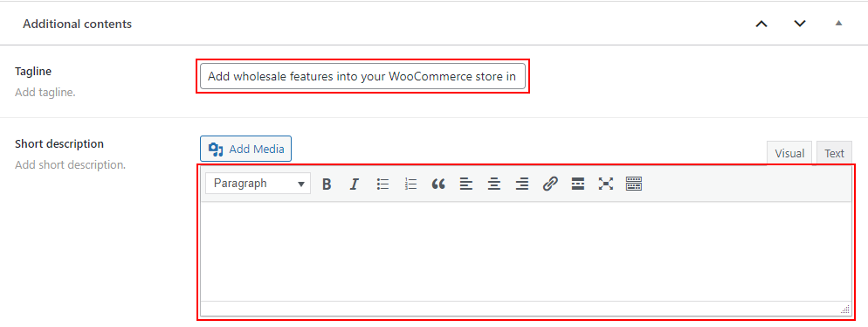This screenshot has height=327, width=868.
Task: Enable fullscreen distraction-free mode
Action: click(x=606, y=184)
